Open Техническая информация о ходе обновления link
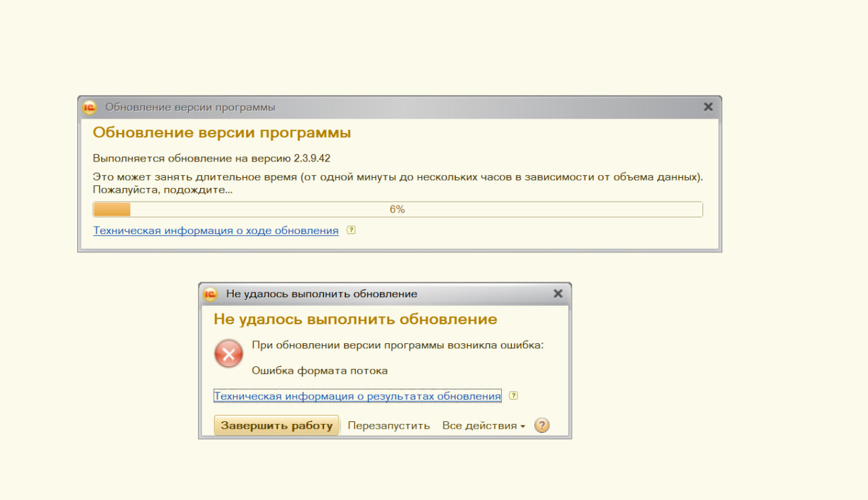The height and width of the screenshot is (500, 868). [x=216, y=231]
